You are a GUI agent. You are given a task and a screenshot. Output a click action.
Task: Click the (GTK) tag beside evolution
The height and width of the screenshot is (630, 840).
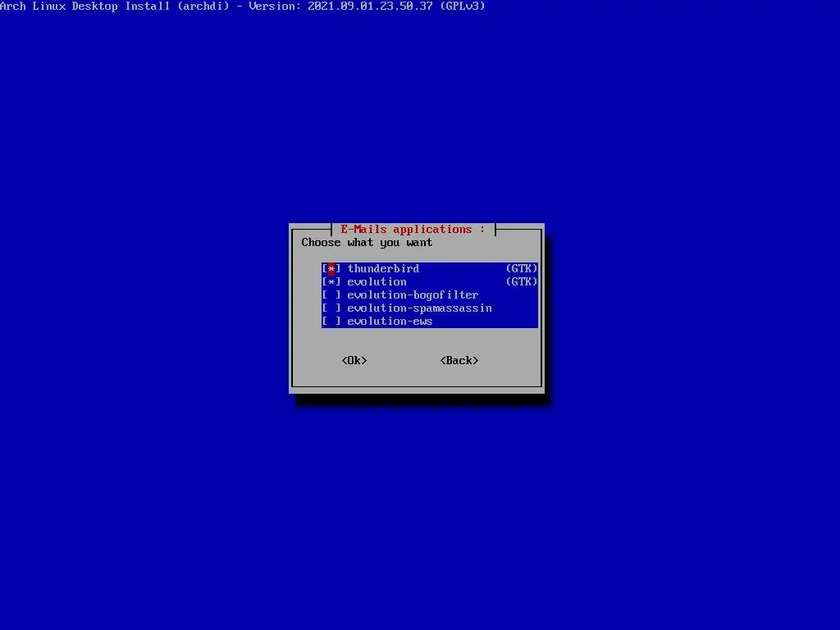[521, 282]
